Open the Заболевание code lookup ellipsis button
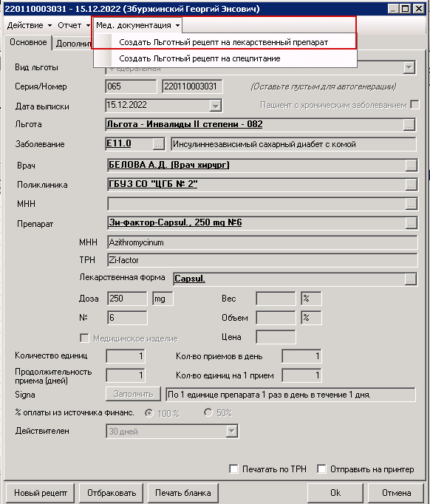Image resolution: width=430 pixels, height=504 pixels. (158, 144)
